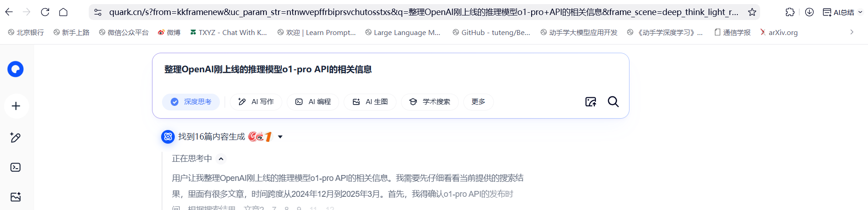The height and width of the screenshot is (210, 868).
Task: Click the Quark logo in the sidebar
Action: (x=15, y=69)
